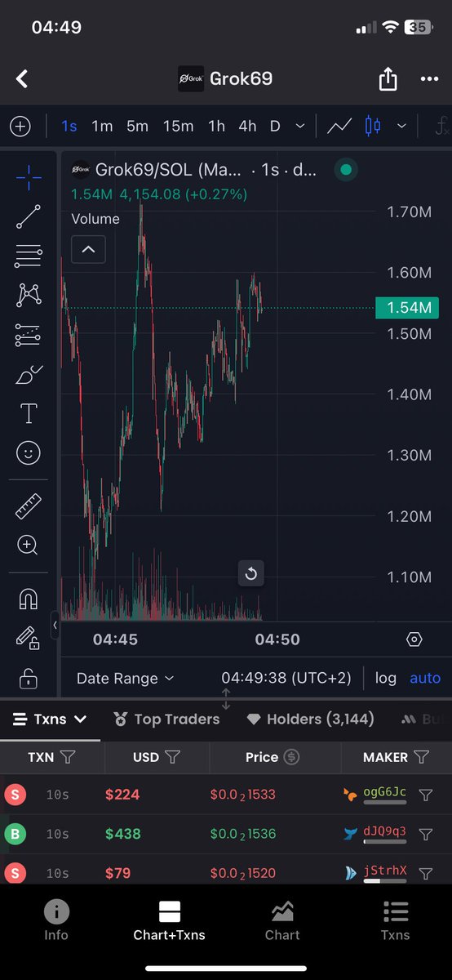This screenshot has width=452, height=980.
Task: Open the Info bottom tab
Action: tap(56, 920)
